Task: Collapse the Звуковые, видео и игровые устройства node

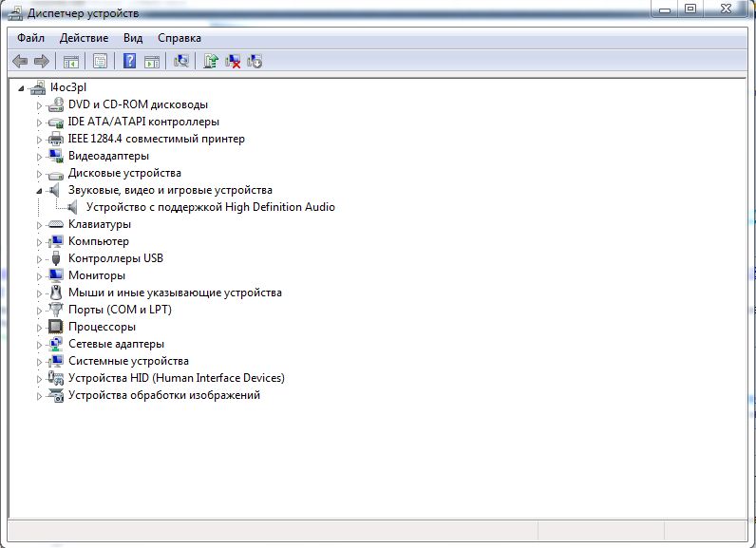Action: (39, 191)
